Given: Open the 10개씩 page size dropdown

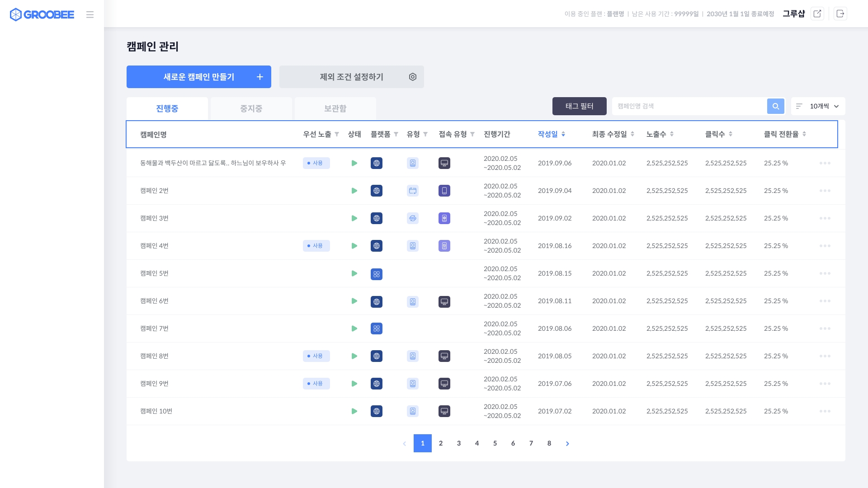Looking at the screenshot, I should click(x=818, y=106).
